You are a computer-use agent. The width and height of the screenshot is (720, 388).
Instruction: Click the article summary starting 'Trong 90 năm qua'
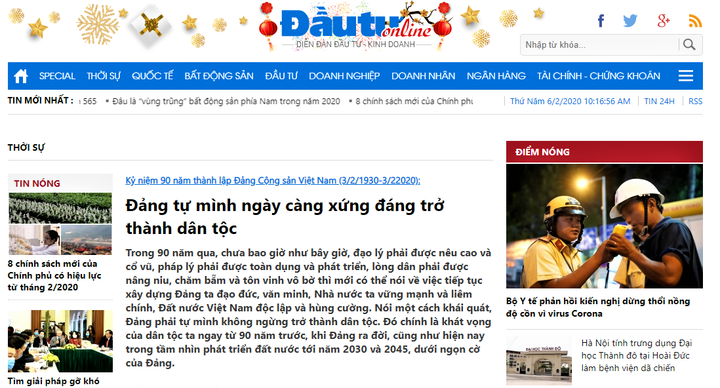click(308, 308)
